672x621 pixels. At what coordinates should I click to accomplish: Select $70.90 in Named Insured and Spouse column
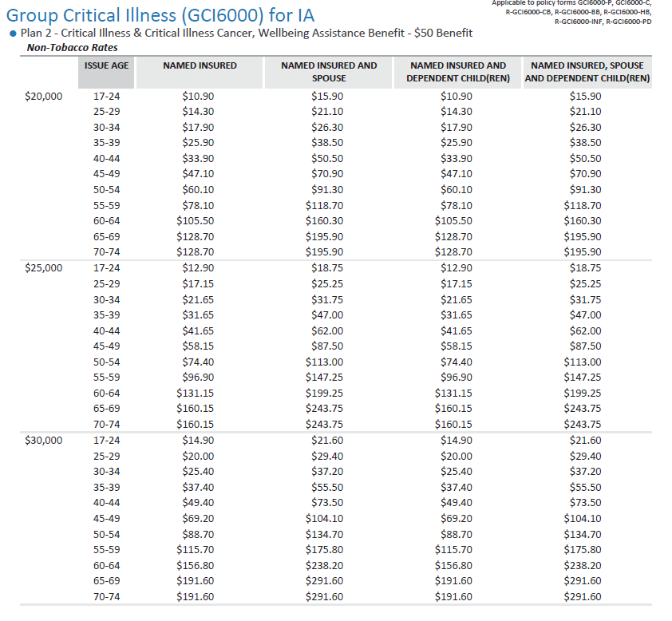pyautogui.click(x=327, y=174)
